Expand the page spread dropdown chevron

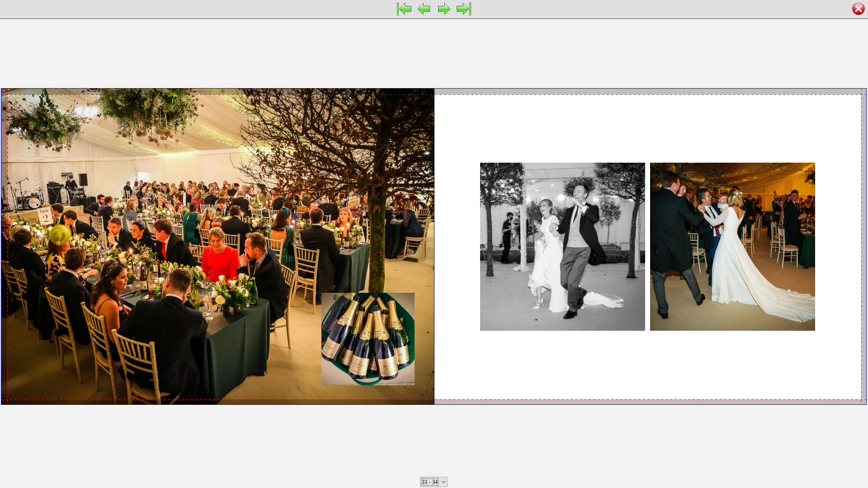[x=443, y=482]
